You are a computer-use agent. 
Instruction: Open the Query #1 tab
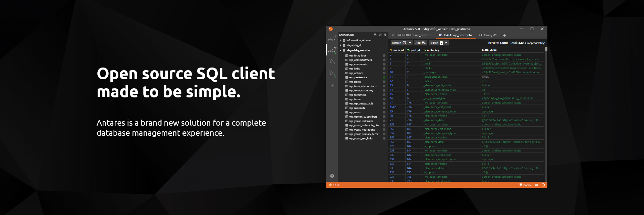(488, 35)
